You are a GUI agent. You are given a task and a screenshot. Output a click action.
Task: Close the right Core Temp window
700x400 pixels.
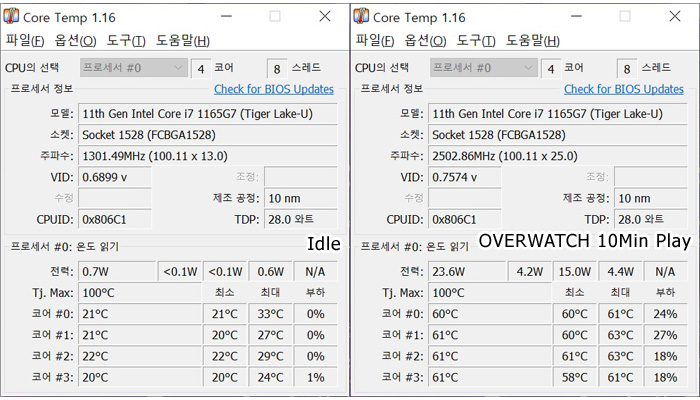click(x=675, y=17)
